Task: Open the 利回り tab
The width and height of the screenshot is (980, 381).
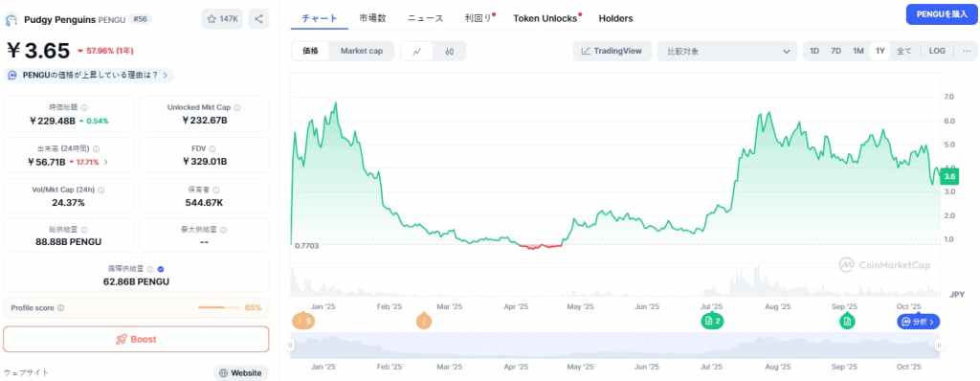Action: click(479, 18)
